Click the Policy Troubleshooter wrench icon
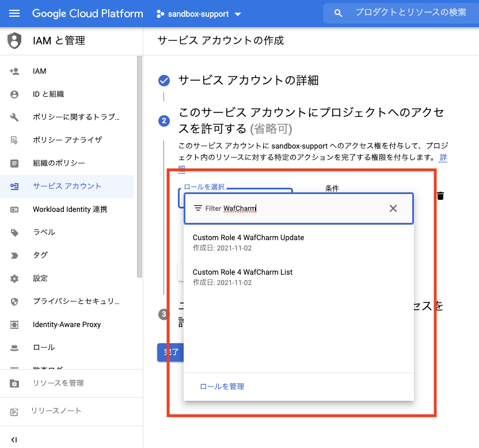479x448 pixels. point(14,117)
